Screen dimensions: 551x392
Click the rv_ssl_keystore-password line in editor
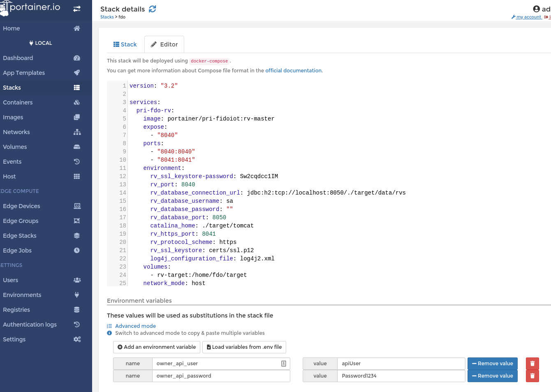pos(214,176)
